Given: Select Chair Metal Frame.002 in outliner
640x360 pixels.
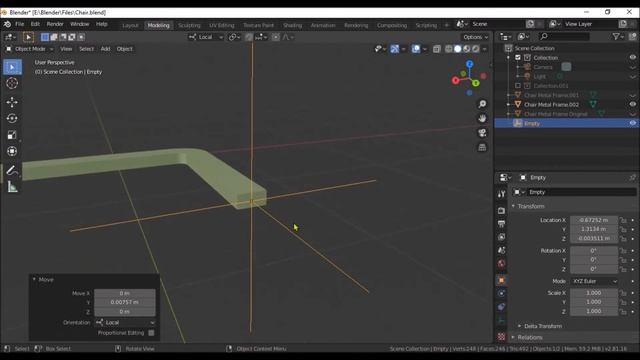Looking at the screenshot, I should coord(551,104).
